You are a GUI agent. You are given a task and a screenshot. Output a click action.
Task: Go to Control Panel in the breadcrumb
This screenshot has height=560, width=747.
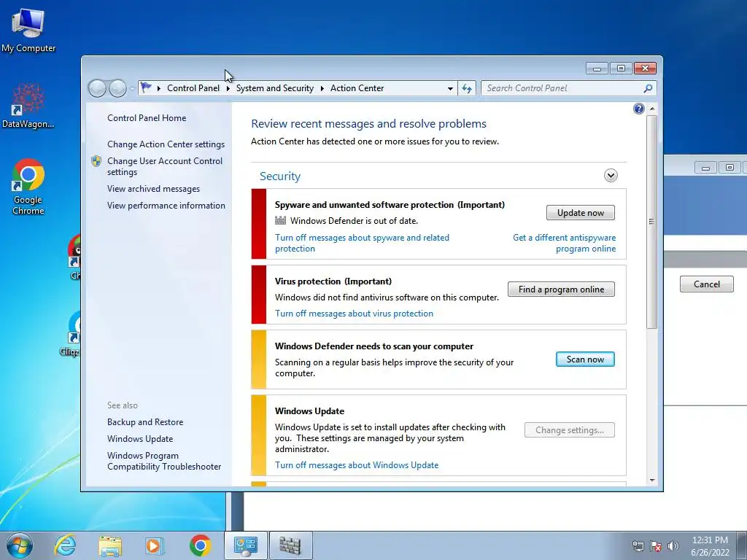click(x=193, y=88)
